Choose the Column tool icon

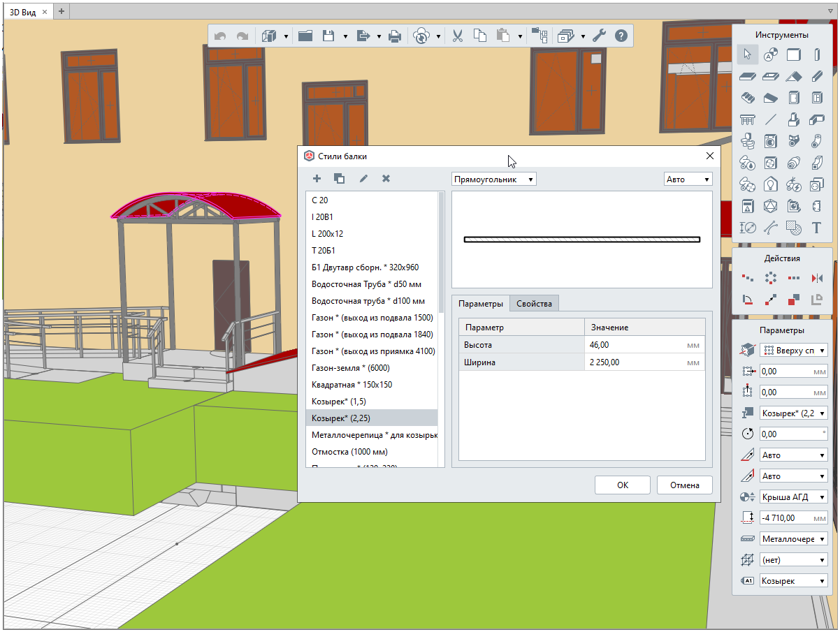click(x=816, y=54)
